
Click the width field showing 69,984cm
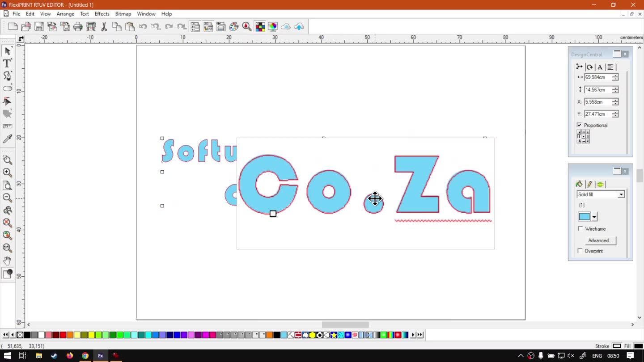pyautogui.click(x=597, y=77)
